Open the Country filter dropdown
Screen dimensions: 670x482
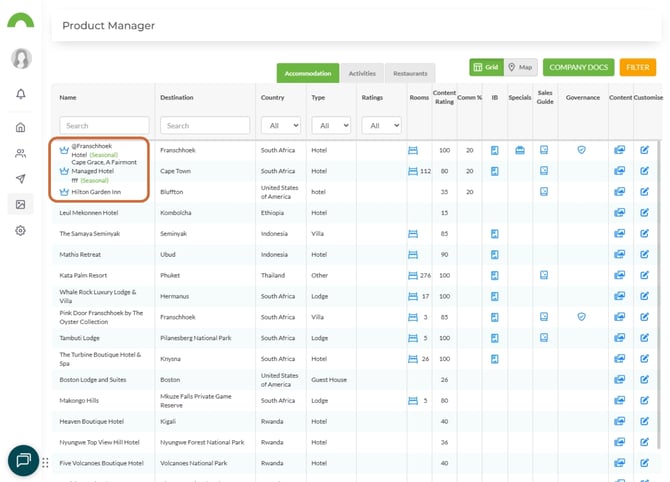tap(280, 126)
